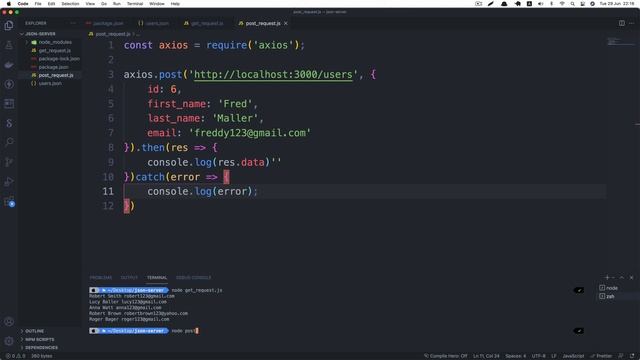The image size is (640, 360).
Task: Open package-lock.json in the explorer
Action: [59, 58]
